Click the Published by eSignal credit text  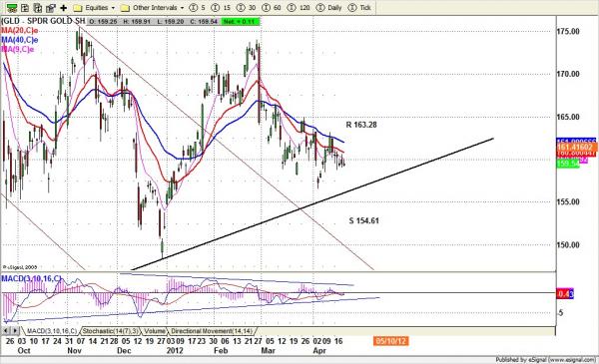point(545,360)
